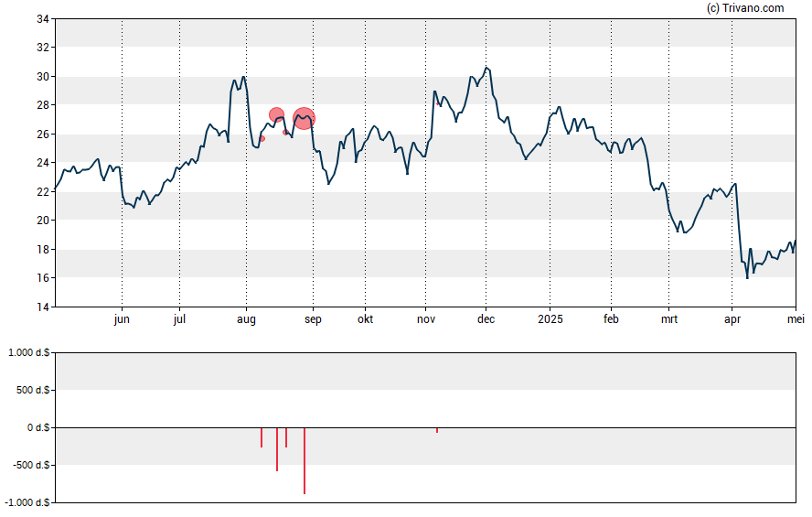Click the 'mrt' axis label
Screen dimensions: 812x517
click(x=669, y=319)
